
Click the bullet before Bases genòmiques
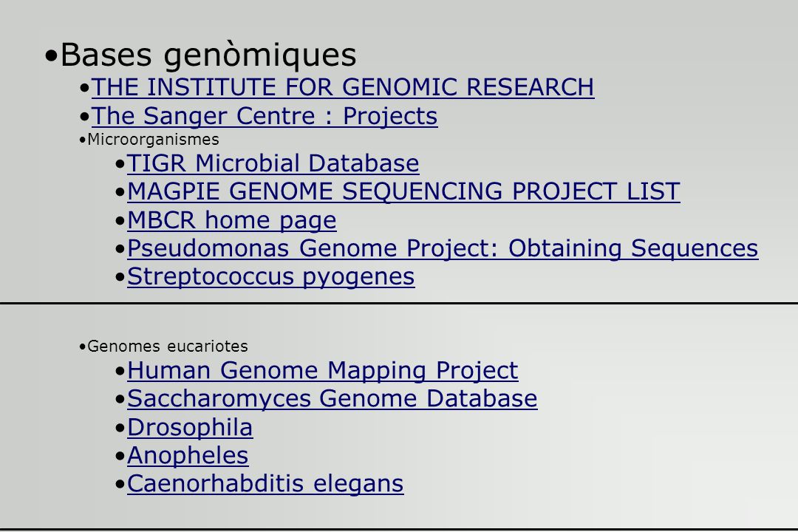click(x=51, y=56)
